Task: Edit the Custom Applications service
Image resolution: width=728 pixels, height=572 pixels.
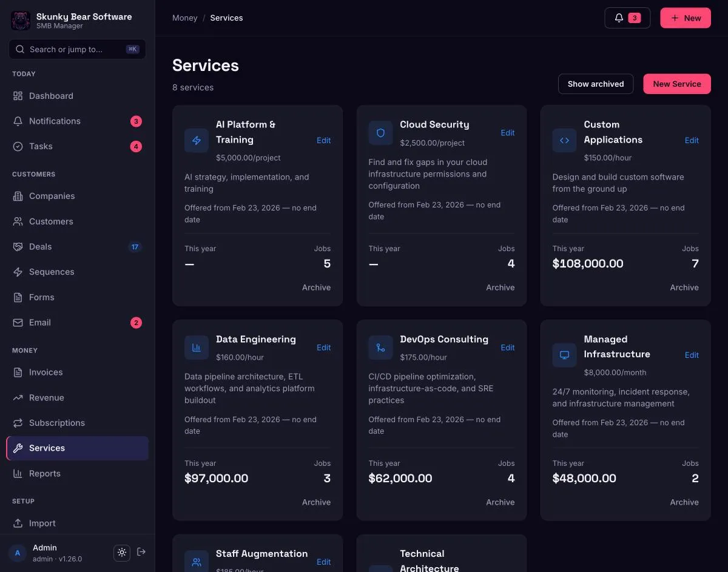Action: (692, 140)
